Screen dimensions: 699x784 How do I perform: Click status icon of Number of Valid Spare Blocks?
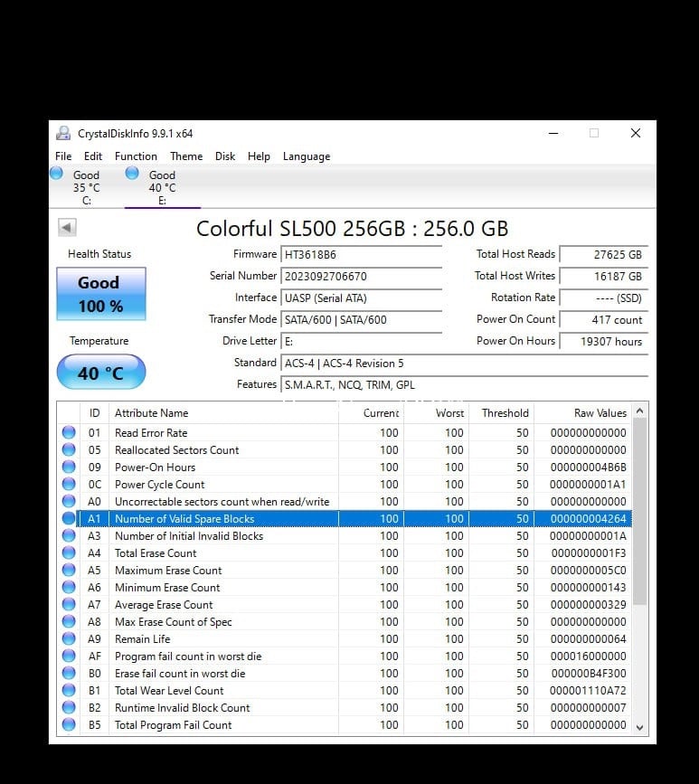pyautogui.click(x=69, y=518)
